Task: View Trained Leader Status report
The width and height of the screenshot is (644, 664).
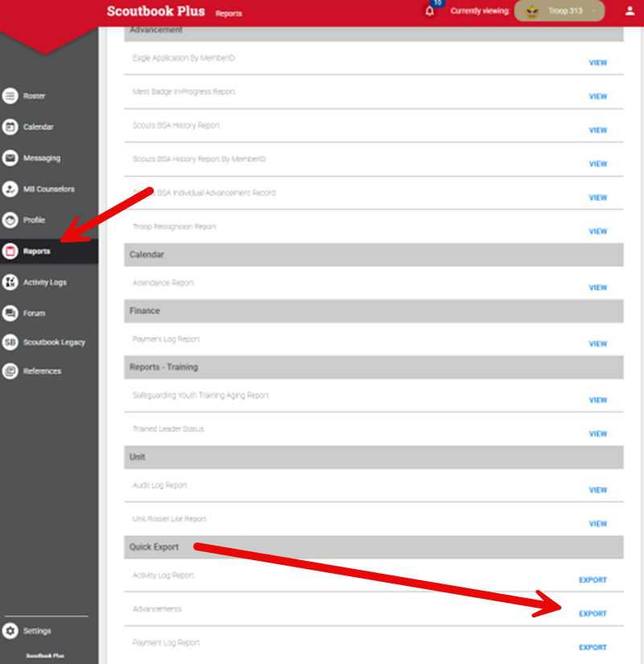Action: pyautogui.click(x=598, y=434)
